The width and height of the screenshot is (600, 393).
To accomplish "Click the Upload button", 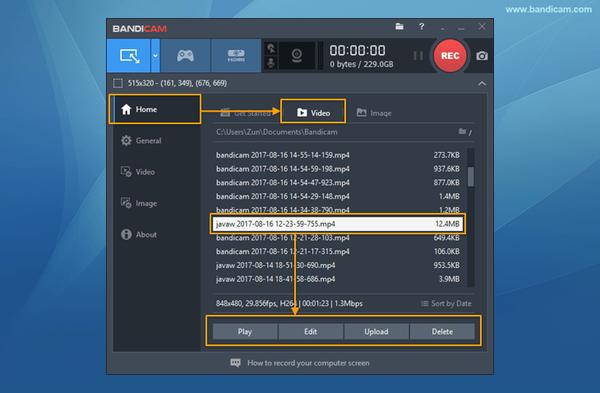I will [376, 331].
